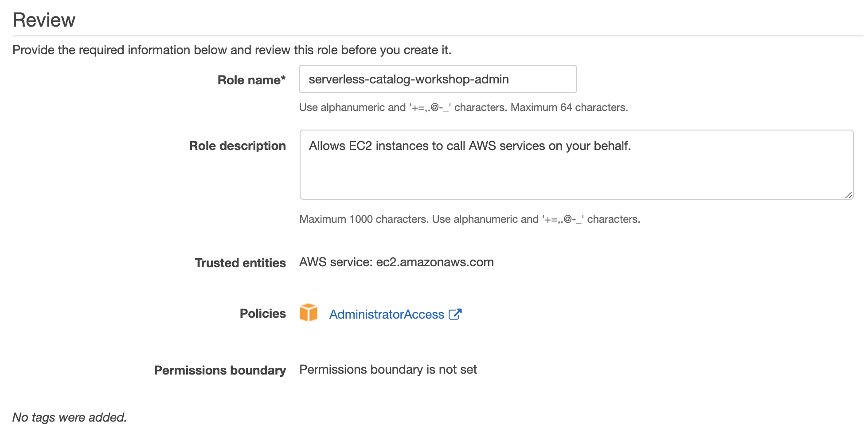The image size is (868, 434).
Task: Click the Permissions boundary label
Action: [x=220, y=370]
